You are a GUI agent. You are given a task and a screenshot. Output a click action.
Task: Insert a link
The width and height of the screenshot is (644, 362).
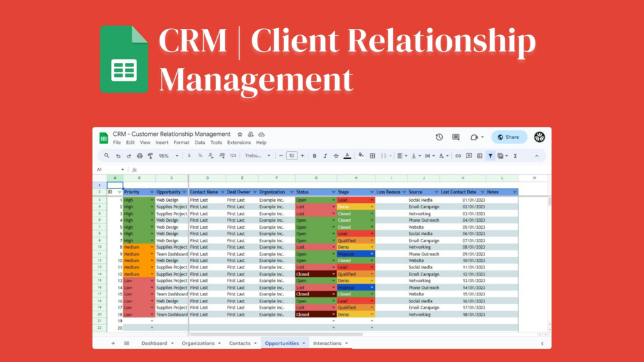458,156
